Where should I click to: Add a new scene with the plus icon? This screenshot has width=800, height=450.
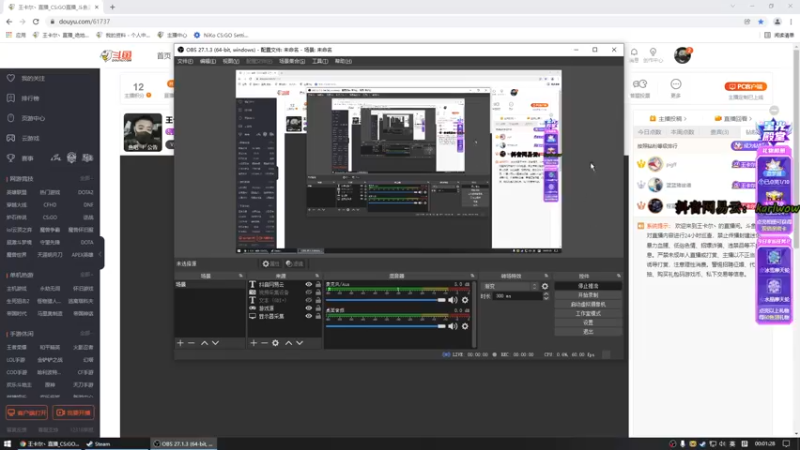[180, 343]
